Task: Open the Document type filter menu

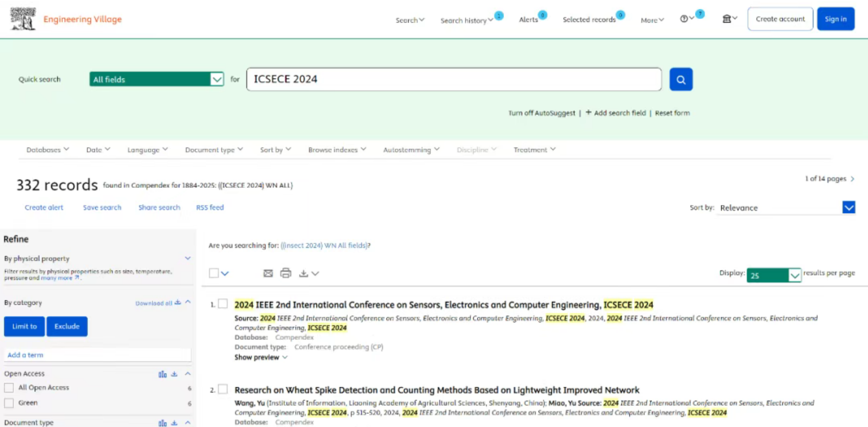Action: [x=214, y=150]
